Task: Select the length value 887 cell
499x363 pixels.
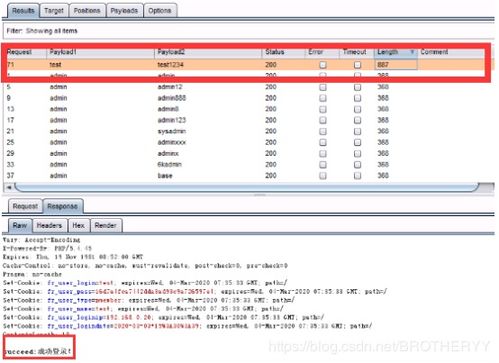Action: [396, 65]
